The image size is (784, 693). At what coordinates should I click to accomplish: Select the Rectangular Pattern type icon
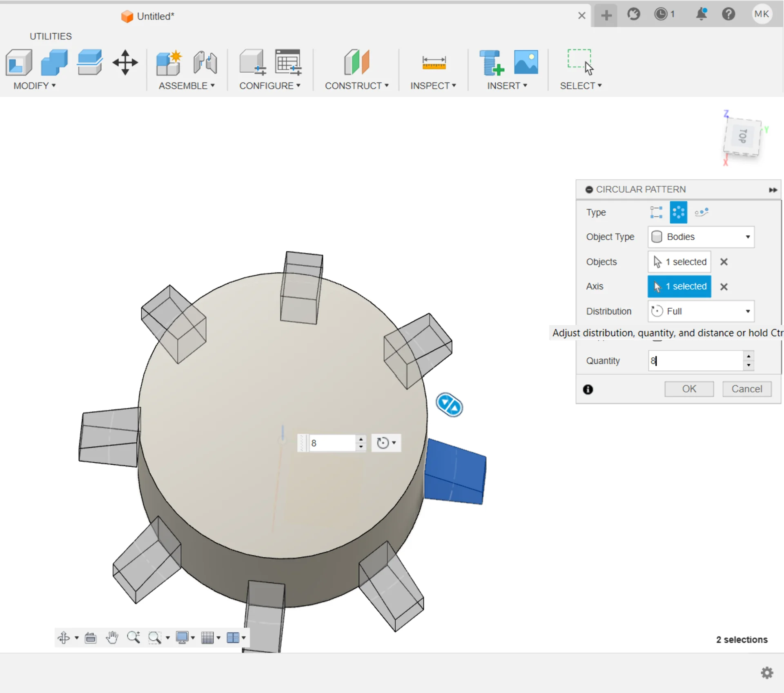656,212
